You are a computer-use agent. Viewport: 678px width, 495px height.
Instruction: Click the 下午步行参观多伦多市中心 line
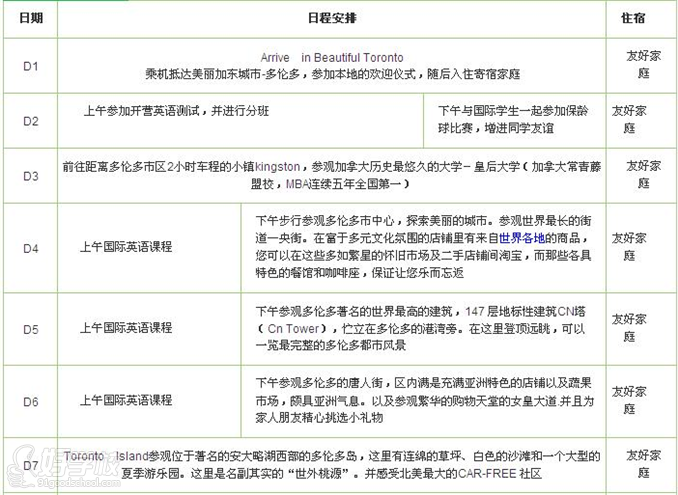coord(423,221)
